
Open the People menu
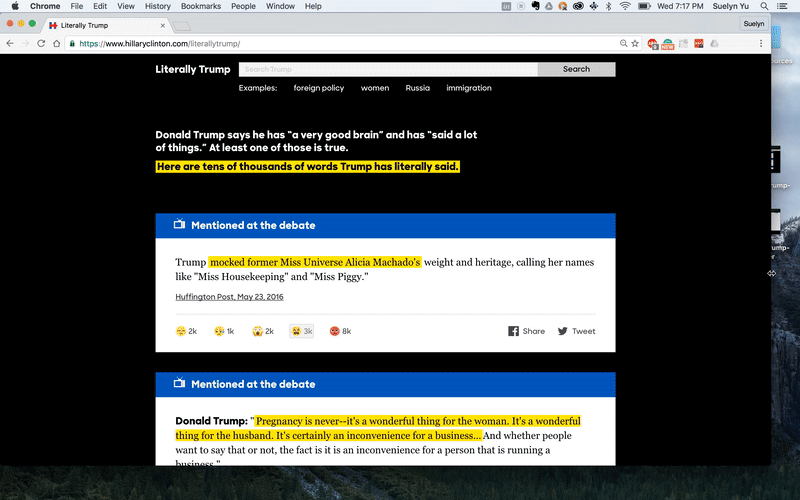[x=243, y=6]
